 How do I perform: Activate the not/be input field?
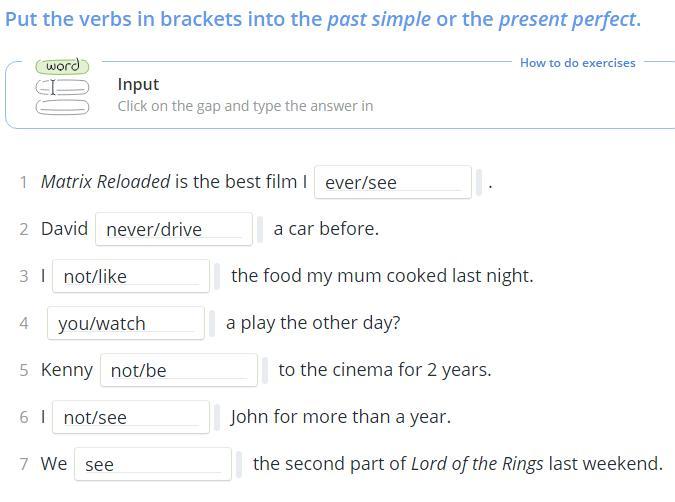[x=179, y=370]
